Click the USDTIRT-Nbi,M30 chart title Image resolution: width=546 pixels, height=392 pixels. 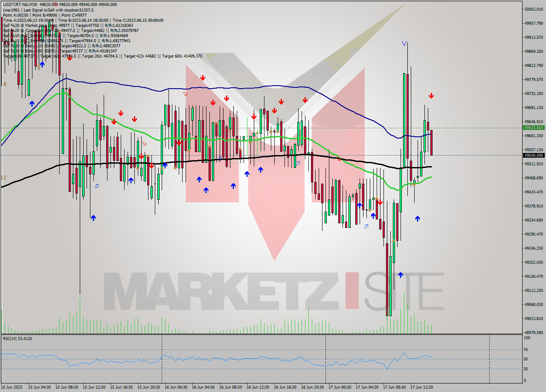20,4
